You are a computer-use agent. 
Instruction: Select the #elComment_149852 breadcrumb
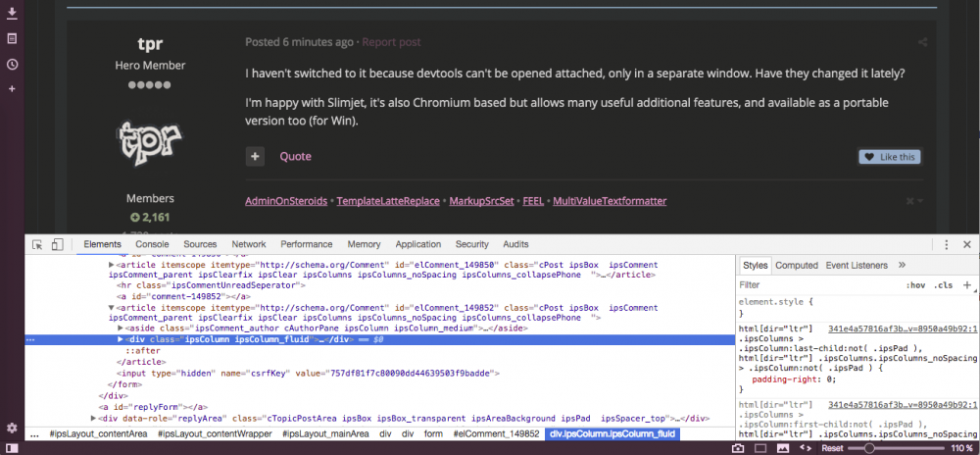496,433
